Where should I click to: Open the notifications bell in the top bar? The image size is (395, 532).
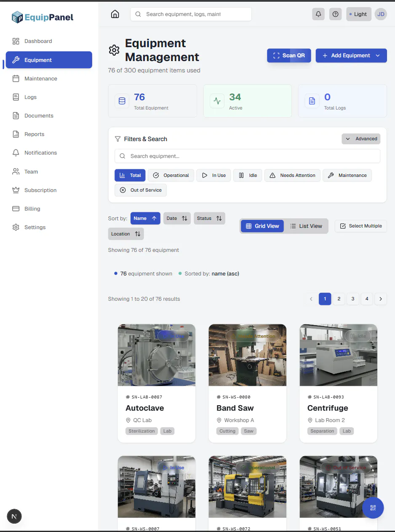[x=318, y=14]
